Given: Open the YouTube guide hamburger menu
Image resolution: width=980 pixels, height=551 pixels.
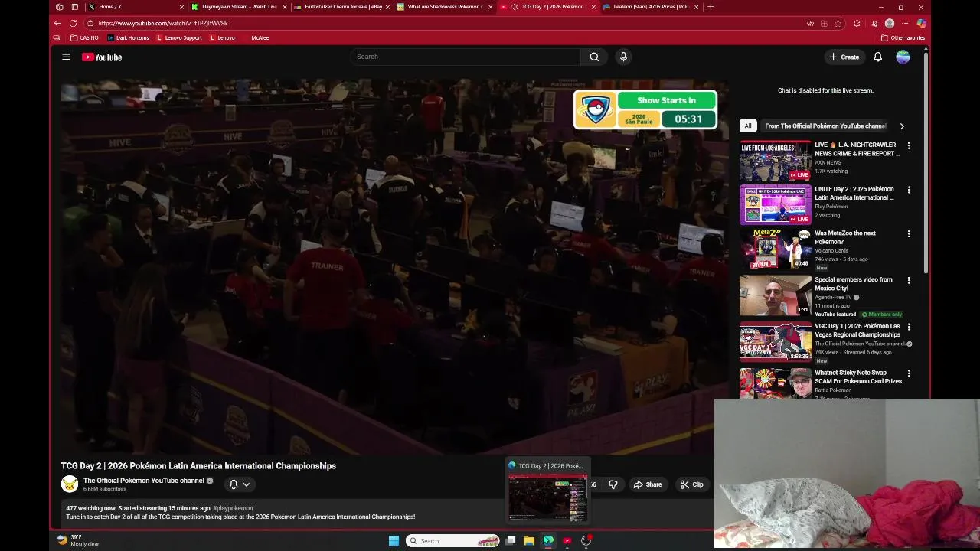Looking at the screenshot, I should coord(66,57).
